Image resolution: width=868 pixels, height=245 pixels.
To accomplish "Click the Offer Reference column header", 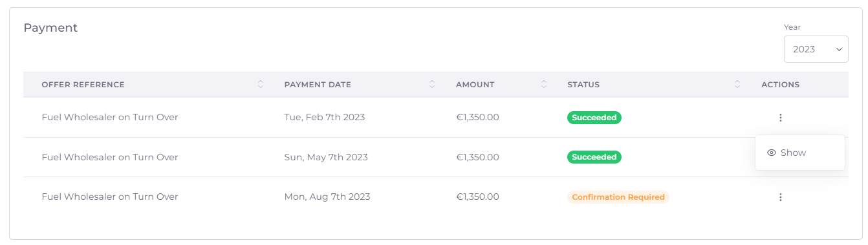I will 83,85.
